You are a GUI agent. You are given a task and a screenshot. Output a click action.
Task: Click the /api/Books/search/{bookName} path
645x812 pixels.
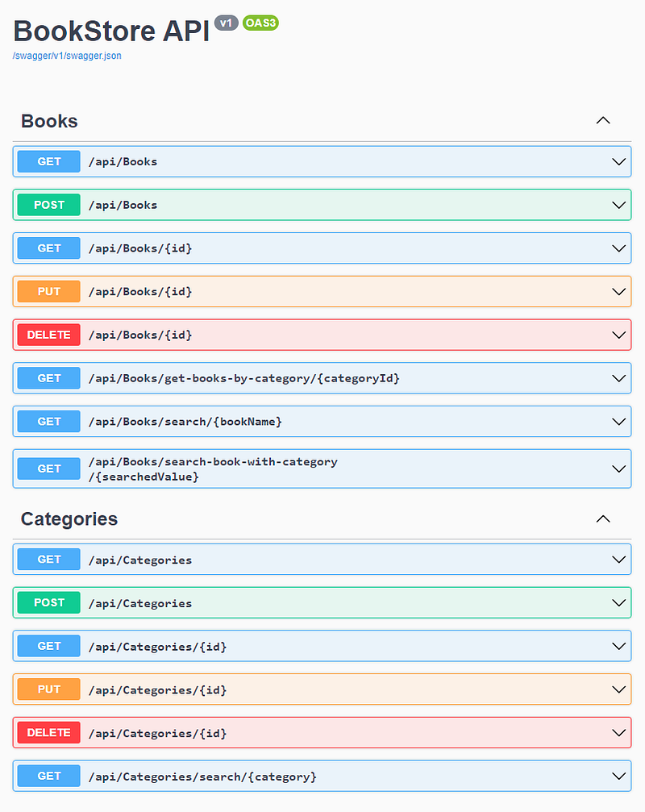pos(185,422)
